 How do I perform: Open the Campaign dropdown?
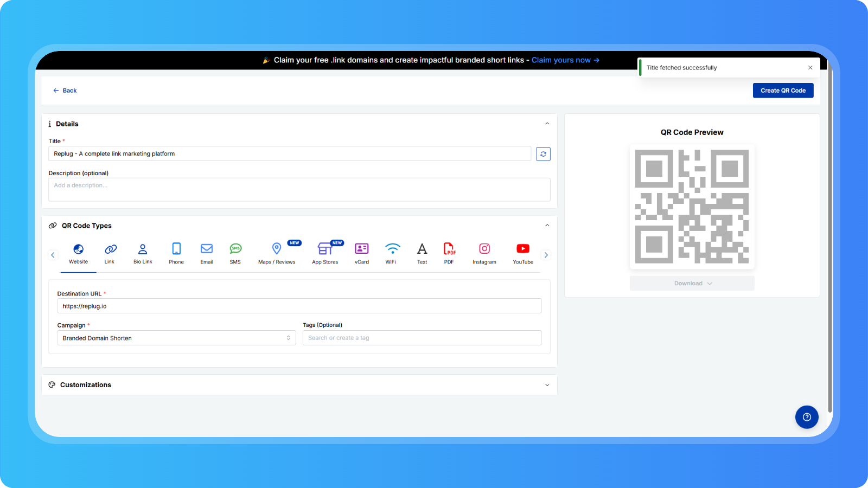click(x=176, y=338)
